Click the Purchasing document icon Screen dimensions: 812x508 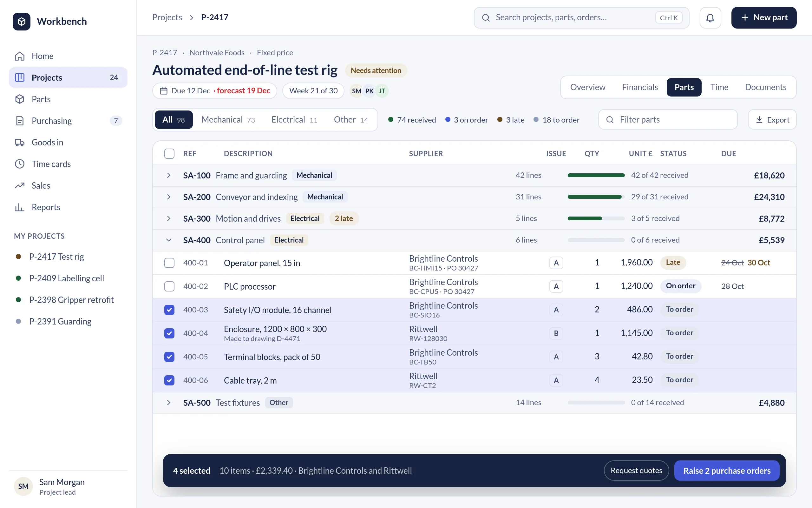pyautogui.click(x=20, y=121)
